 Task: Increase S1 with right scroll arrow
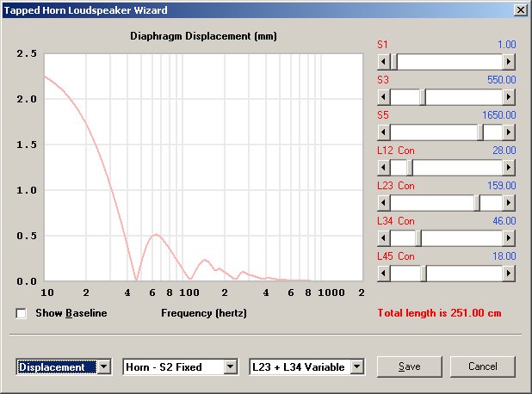click(x=509, y=62)
